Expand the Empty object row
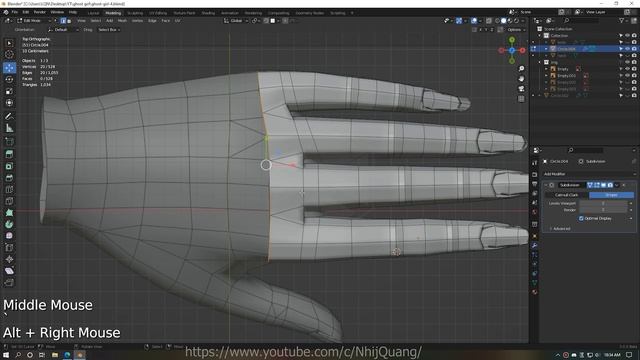The image size is (640, 360). coord(546,69)
